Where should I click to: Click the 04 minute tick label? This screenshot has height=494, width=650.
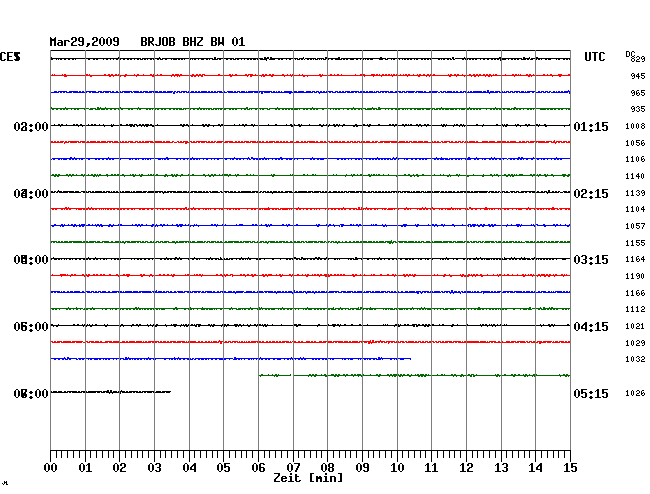(189, 468)
